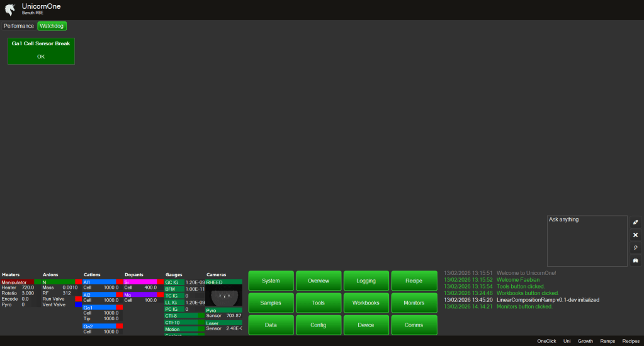
Task: Click the magnifier icon below the X icon
Action: click(635, 248)
